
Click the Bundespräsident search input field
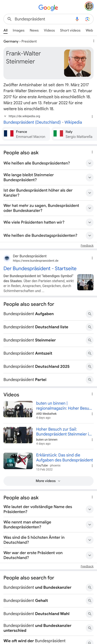click(43, 19)
